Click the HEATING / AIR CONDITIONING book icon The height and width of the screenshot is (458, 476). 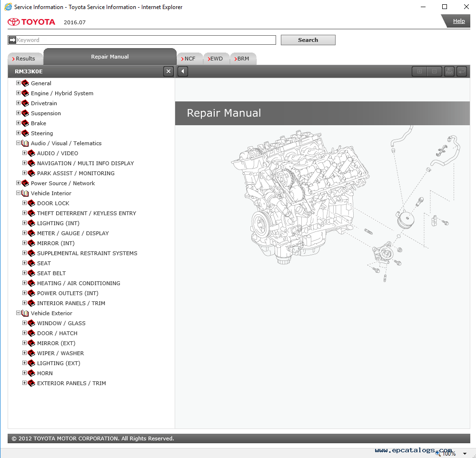click(x=31, y=283)
